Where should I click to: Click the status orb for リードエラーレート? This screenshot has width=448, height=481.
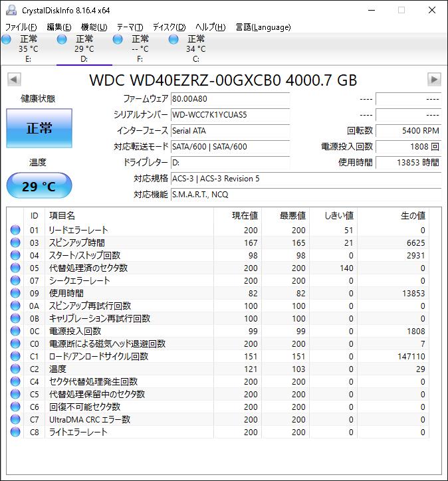15,230
